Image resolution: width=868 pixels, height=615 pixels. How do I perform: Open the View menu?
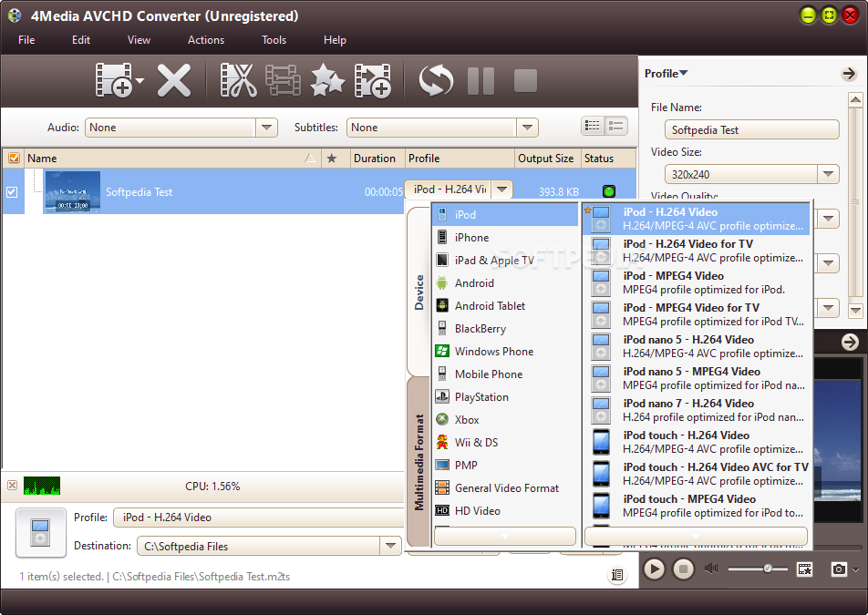[139, 40]
